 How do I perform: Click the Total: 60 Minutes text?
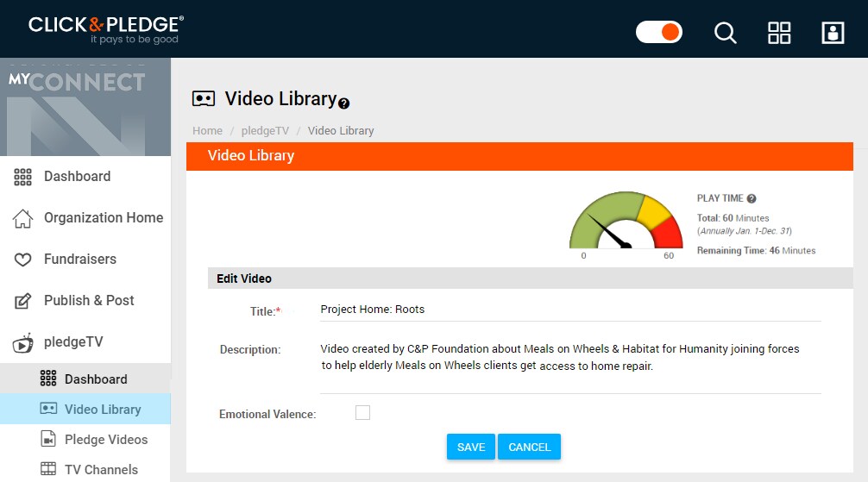click(x=733, y=218)
